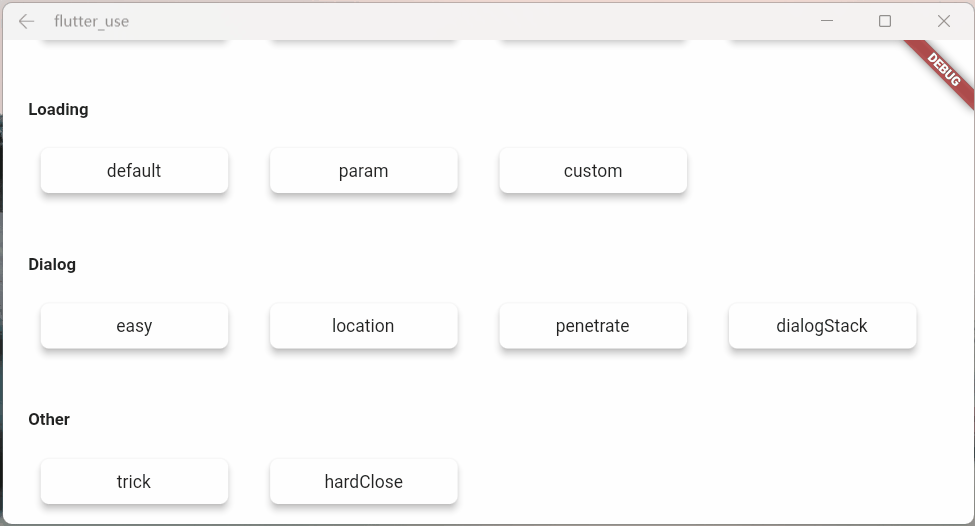Click the trick button
The width and height of the screenshot is (975, 526).
coord(134,481)
